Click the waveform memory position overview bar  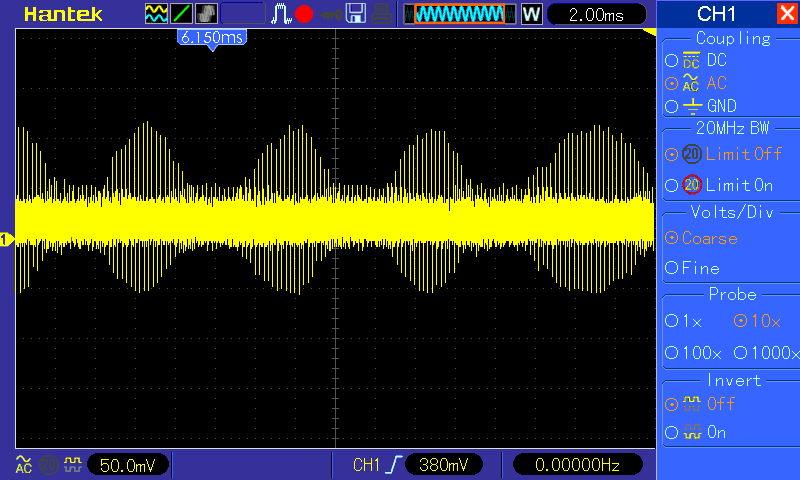460,14
